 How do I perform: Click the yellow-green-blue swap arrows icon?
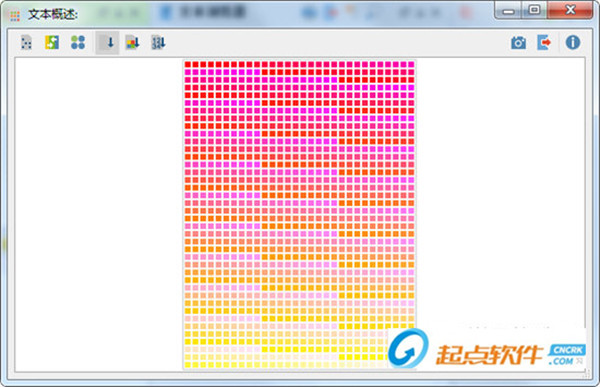[52, 42]
